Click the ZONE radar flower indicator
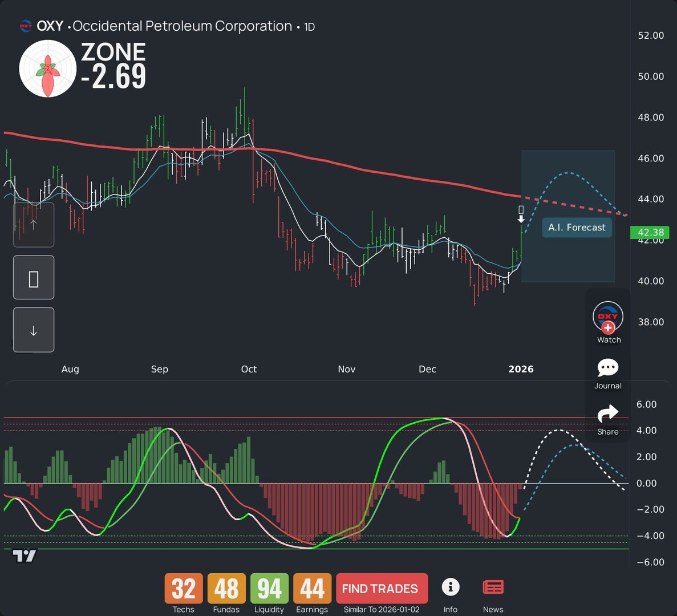 [48, 68]
